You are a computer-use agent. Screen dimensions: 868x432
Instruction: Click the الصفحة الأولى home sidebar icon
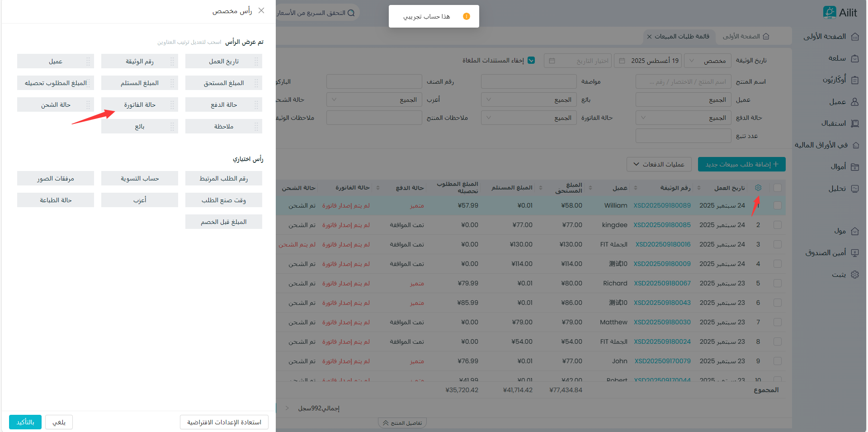click(x=855, y=37)
